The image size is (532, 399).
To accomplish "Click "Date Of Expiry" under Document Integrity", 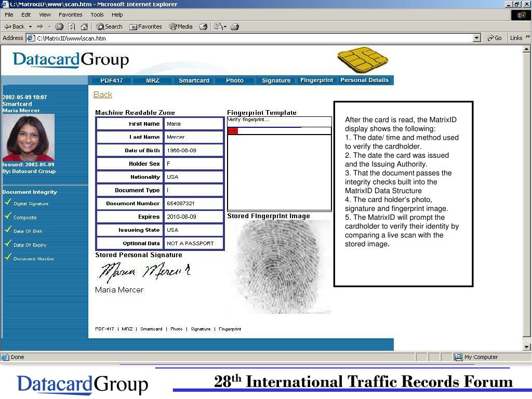I will pos(30,245).
